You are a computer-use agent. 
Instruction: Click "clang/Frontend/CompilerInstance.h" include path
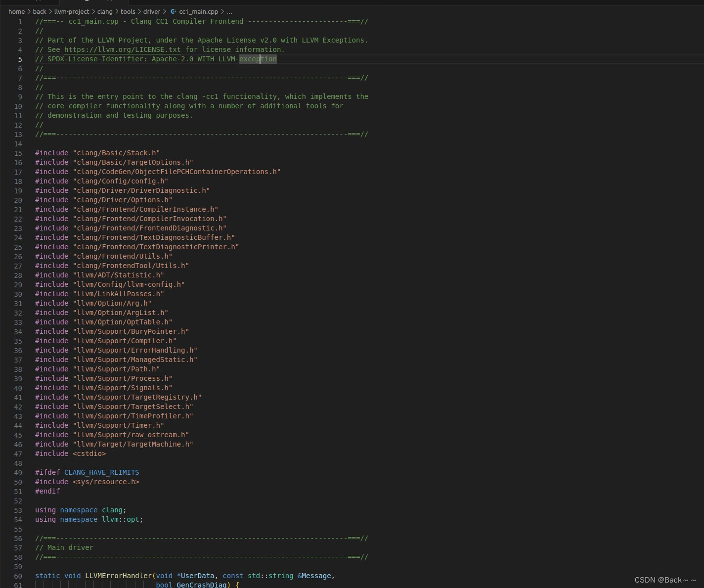[145, 209]
